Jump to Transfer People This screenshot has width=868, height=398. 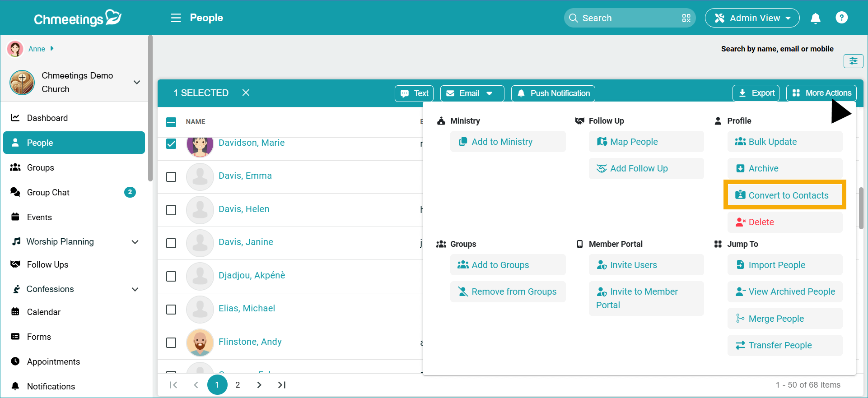pyautogui.click(x=785, y=345)
